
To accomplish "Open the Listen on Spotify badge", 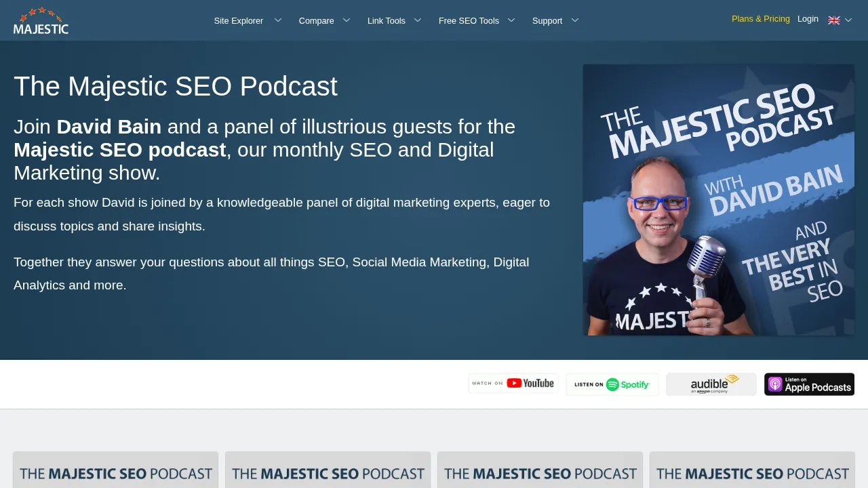I will (x=612, y=384).
